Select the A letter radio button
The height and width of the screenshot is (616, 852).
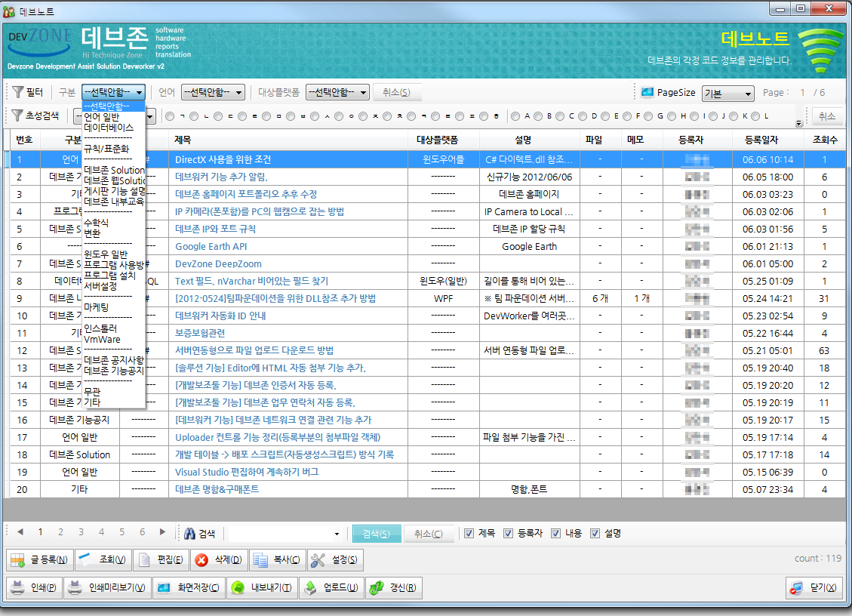coord(515,115)
